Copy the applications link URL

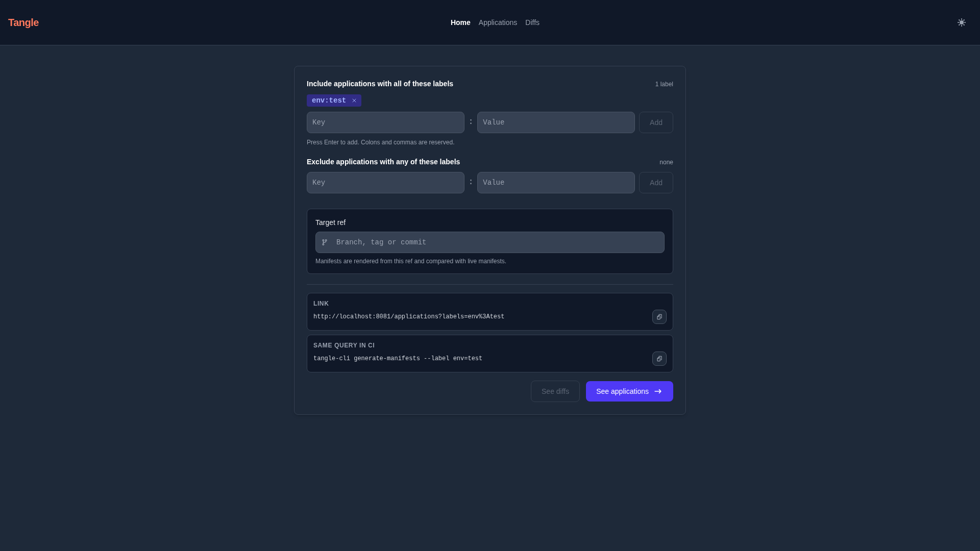659,317
